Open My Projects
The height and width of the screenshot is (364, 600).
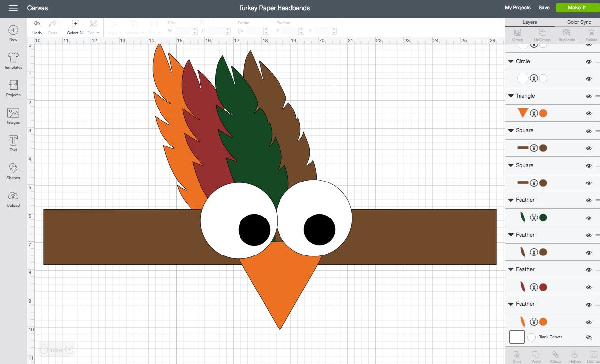518,8
